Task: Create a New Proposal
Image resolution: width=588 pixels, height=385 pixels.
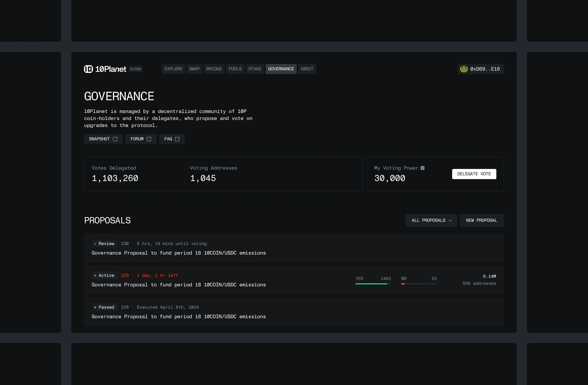Action: (482, 220)
